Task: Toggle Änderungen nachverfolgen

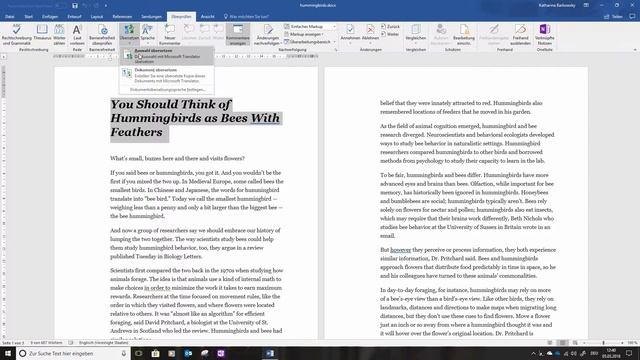Action: click(x=268, y=34)
